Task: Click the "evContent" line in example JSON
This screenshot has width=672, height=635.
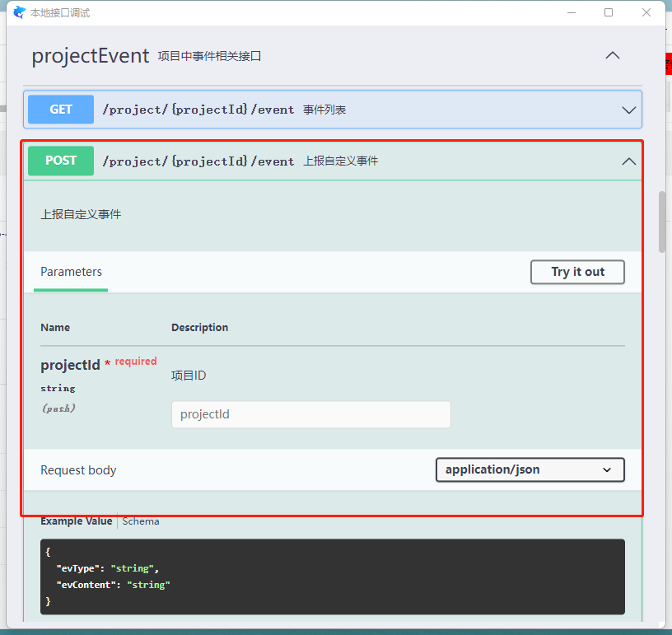Action: click(113, 585)
